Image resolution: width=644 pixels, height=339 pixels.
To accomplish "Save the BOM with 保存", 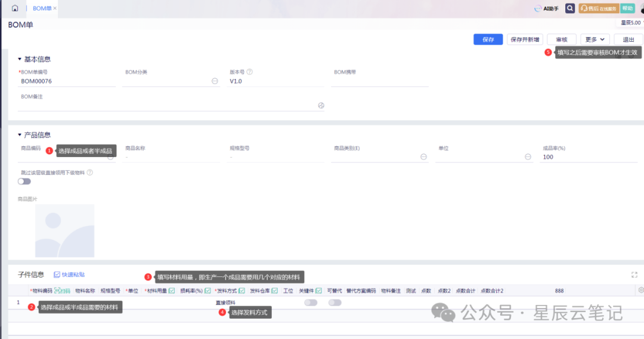I will point(488,39).
